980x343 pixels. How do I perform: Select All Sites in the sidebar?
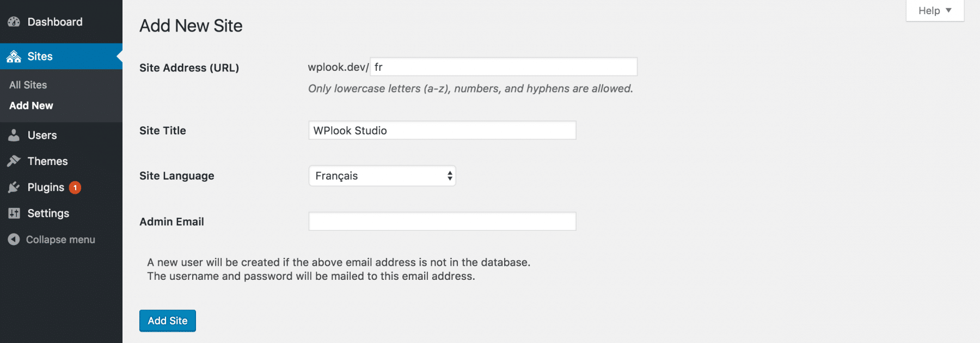27,84
